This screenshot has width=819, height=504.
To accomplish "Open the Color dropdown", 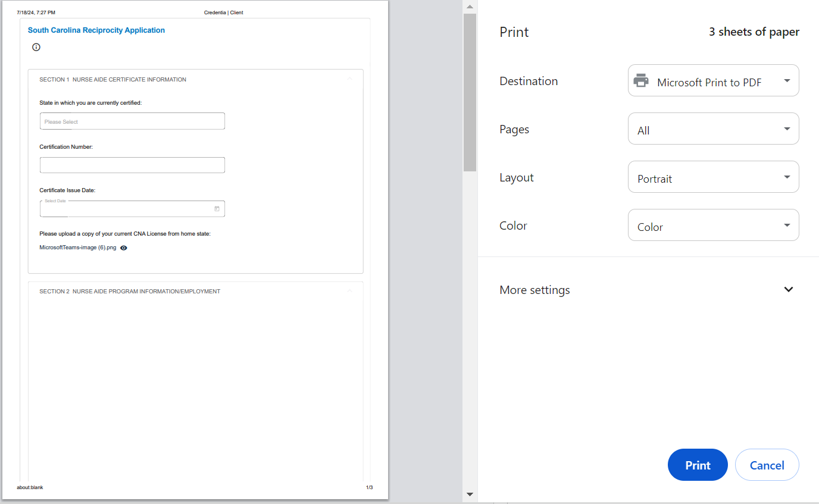I will (713, 226).
